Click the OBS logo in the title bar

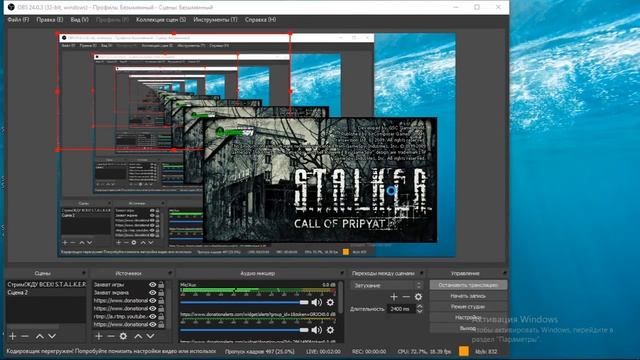[11, 7]
